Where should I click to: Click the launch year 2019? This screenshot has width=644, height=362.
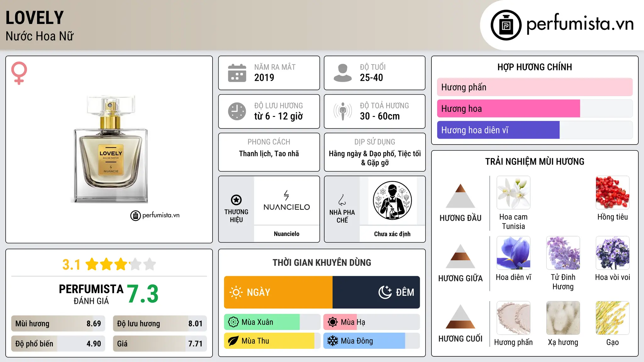pyautogui.click(x=264, y=78)
